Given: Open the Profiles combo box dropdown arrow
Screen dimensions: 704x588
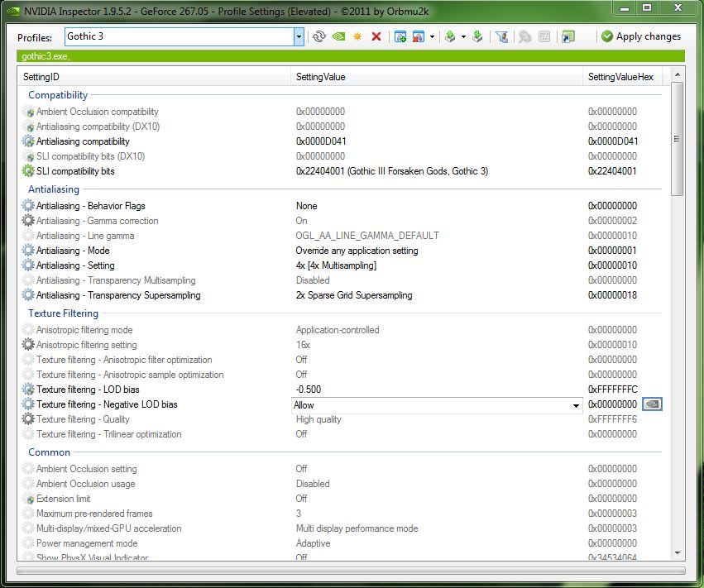Looking at the screenshot, I should 299,37.
